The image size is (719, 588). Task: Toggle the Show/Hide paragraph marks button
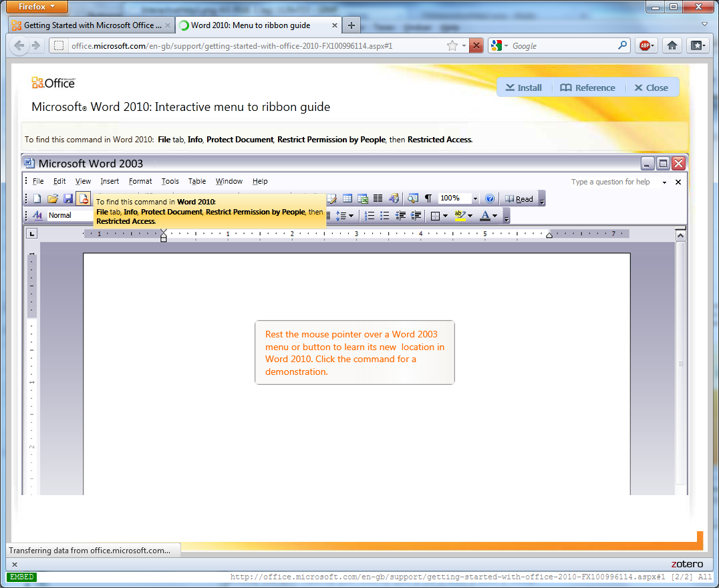pyautogui.click(x=428, y=198)
